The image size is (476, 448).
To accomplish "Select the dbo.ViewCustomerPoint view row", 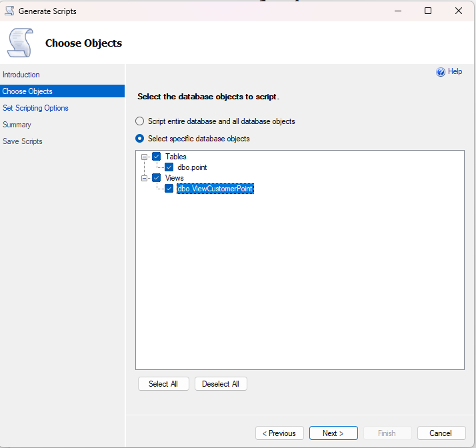I will pos(215,189).
